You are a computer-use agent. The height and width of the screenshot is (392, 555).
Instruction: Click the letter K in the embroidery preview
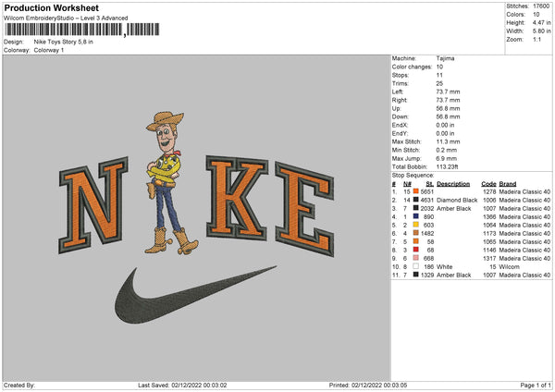(237, 197)
